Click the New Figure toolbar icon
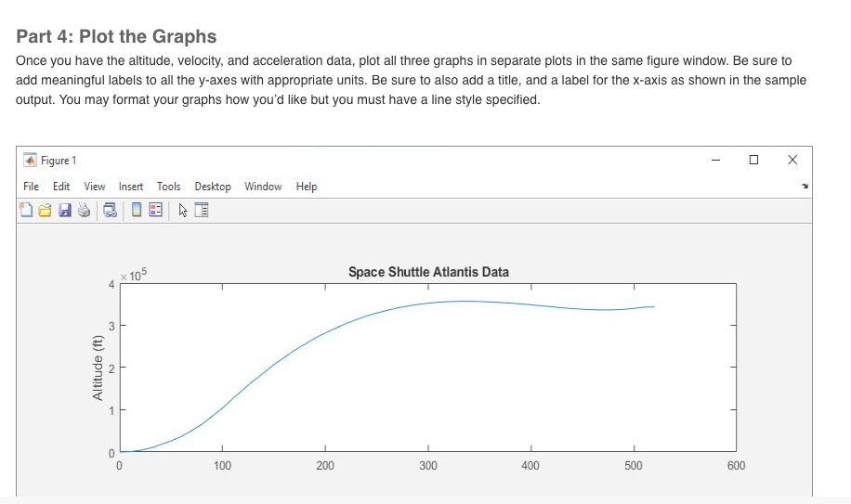851x504 pixels. (x=25, y=211)
